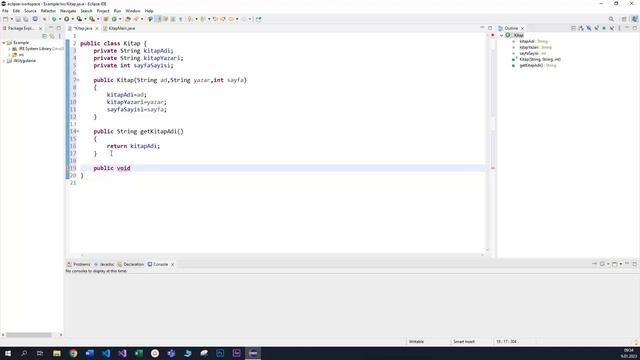640x360 pixels.
Task: Collapse the Example project node
Action: click(4, 43)
